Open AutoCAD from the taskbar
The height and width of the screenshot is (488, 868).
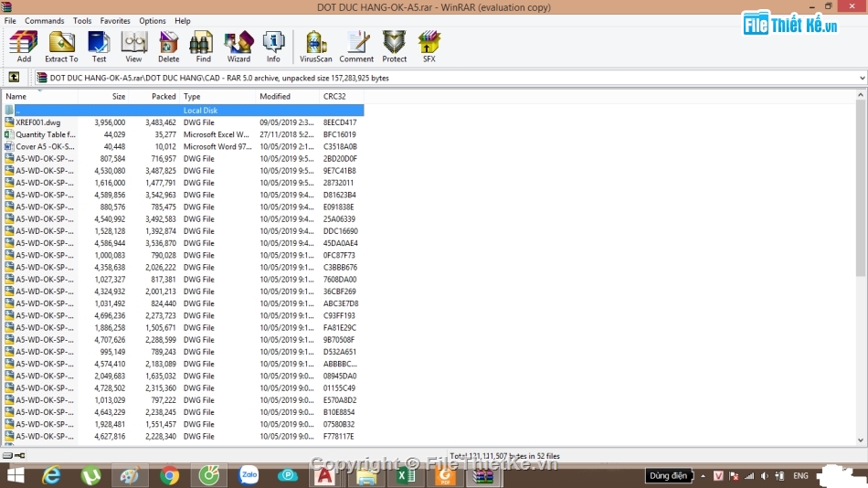[x=325, y=475]
